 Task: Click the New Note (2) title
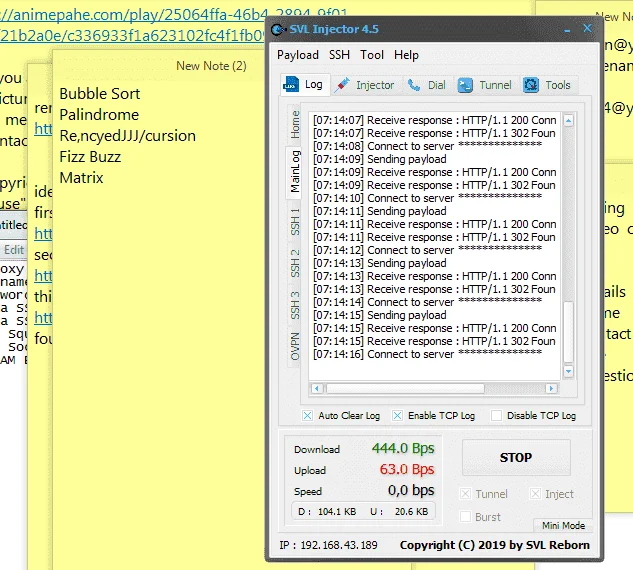point(211,66)
